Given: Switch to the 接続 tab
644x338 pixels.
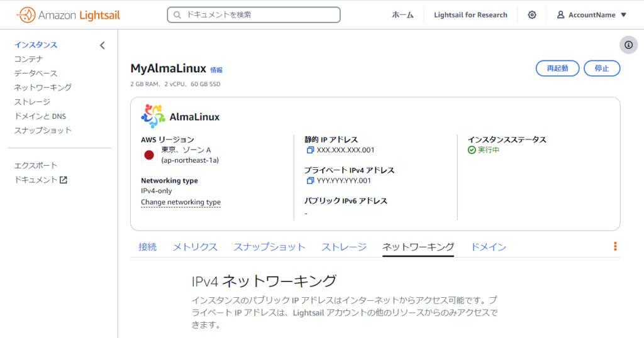Looking at the screenshot, I should tap(147, 247).
